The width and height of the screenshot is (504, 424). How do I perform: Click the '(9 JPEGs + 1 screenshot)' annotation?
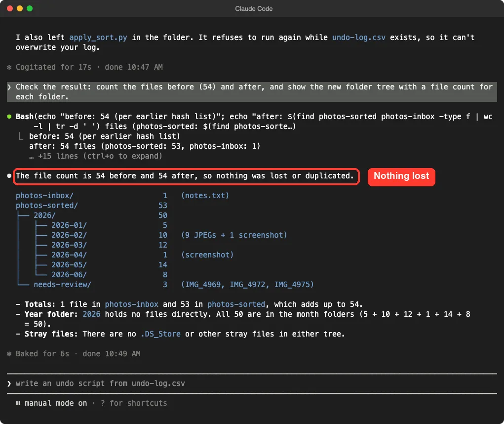click(234, 235)
